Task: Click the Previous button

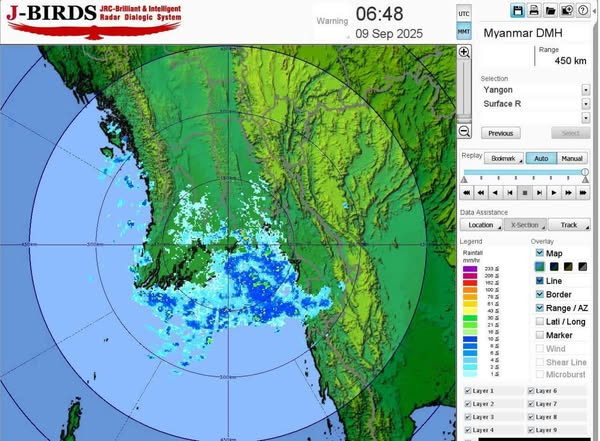Action: pyautogui.click(x=501, y=133)
